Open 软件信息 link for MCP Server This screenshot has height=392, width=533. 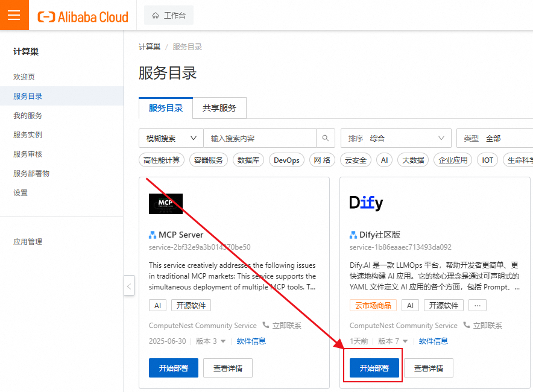click(251, 341)
